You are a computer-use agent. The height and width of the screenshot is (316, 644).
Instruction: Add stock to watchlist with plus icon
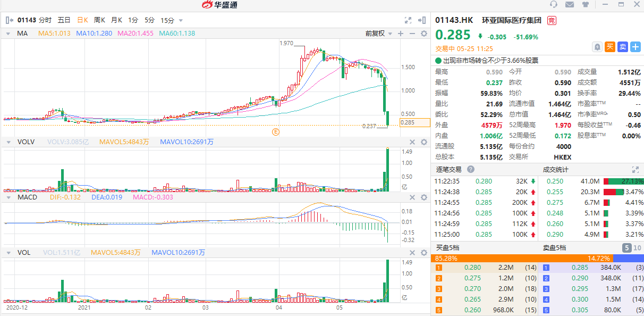coord(635,47)
